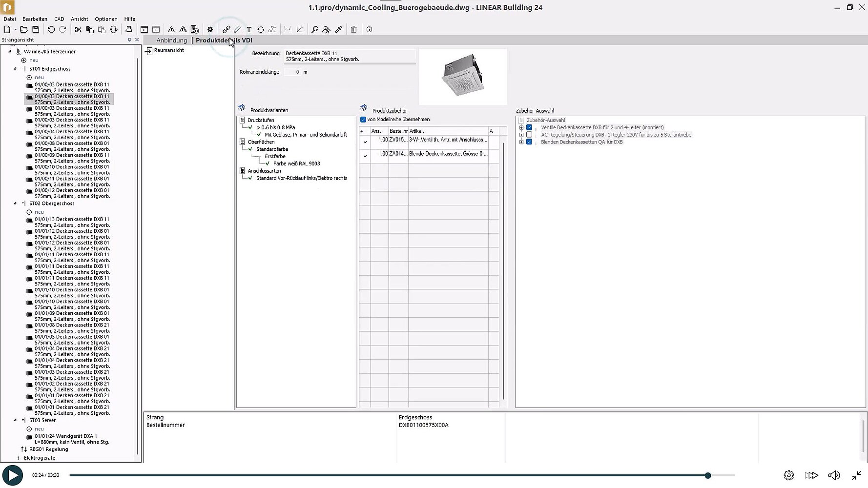Open file using folder toolbar icon
The width and height of the screenshot is (868, 488).
23,30
